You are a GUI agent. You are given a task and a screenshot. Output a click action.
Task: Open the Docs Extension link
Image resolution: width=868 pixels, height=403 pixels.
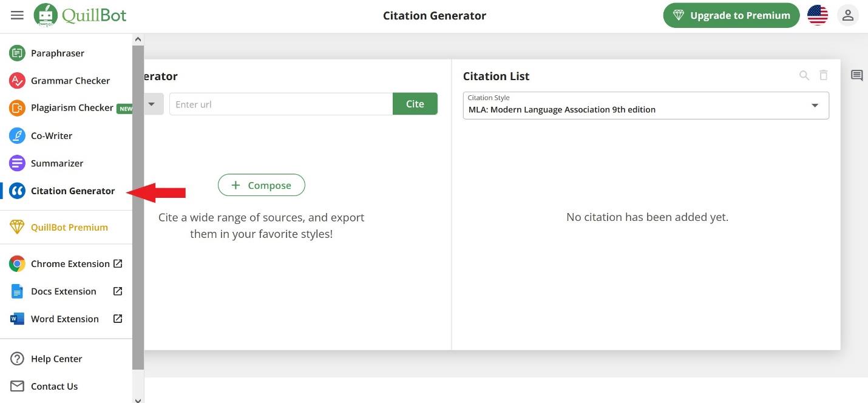(x=64, y=291)
